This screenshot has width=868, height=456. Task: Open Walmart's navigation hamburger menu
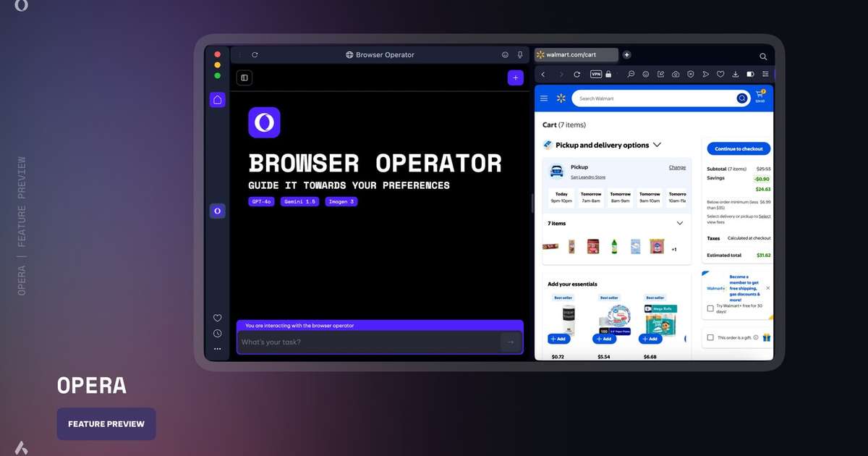[544, 98]
